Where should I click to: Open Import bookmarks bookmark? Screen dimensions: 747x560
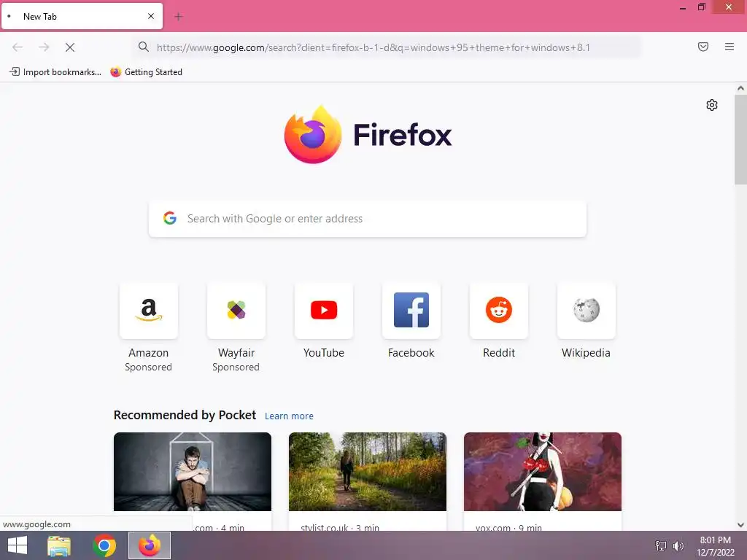click(x=55, y=72)
